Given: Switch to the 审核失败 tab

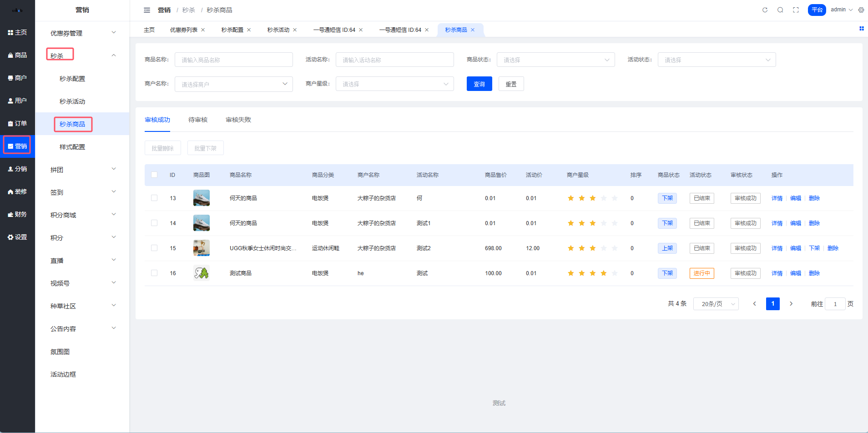Looking at the screenshot, I should coord(238,120).
